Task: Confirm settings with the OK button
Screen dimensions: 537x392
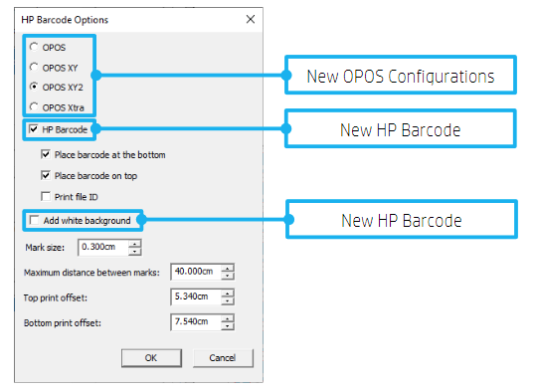Action: [x=151, y=358]
